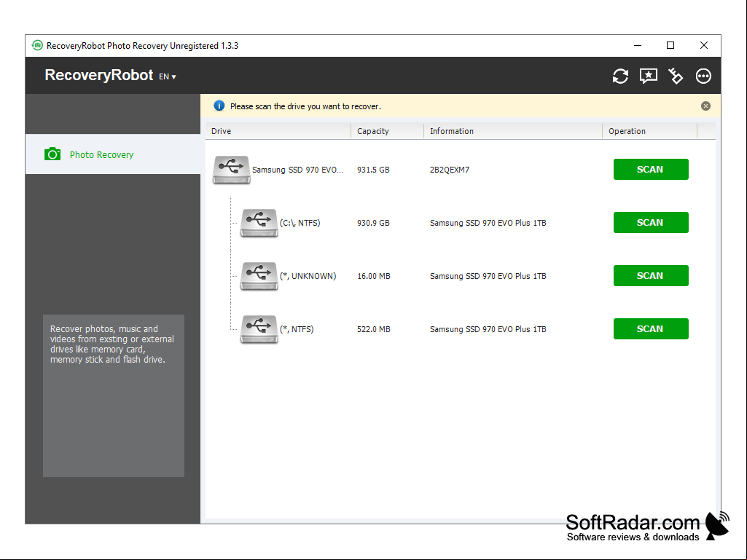Viewport: 747px width, 560px height.
Task: Click the 'Please scan the drive' message text
Action: (x=305, y=106)
